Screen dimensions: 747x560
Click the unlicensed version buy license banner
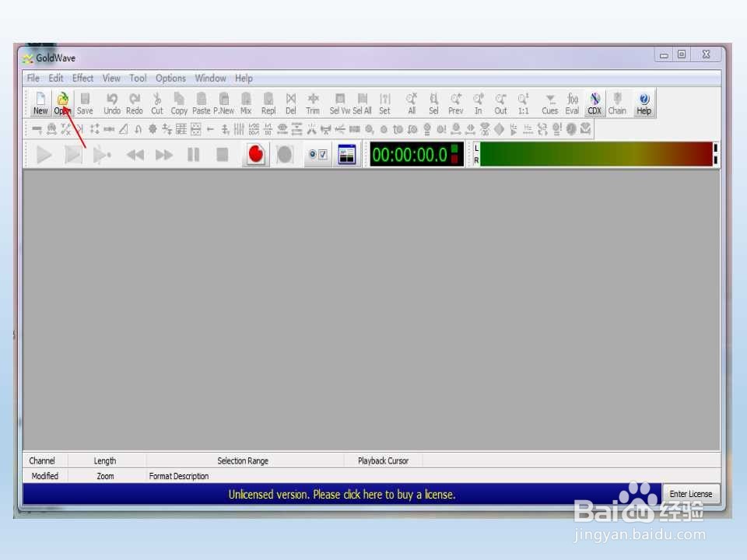[x=342, y=495]
